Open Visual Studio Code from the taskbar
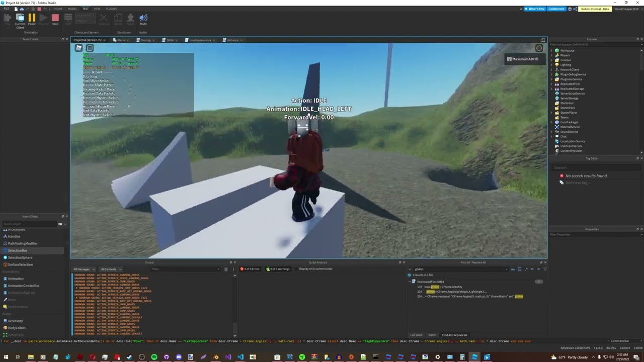Image resolution: width=644 pixels, height=362 pixels. coord(240,357)
